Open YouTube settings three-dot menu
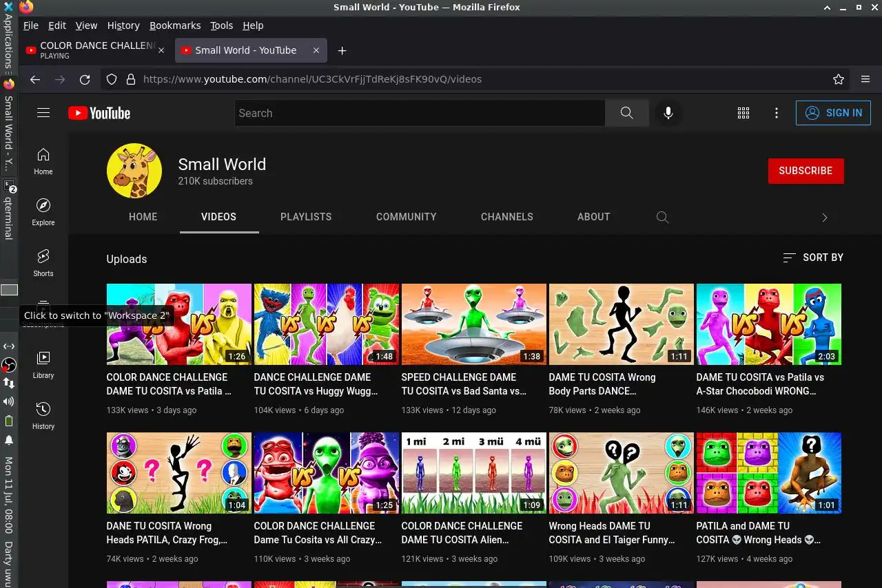This screenshot has width=882, height=588. (777, 113)
